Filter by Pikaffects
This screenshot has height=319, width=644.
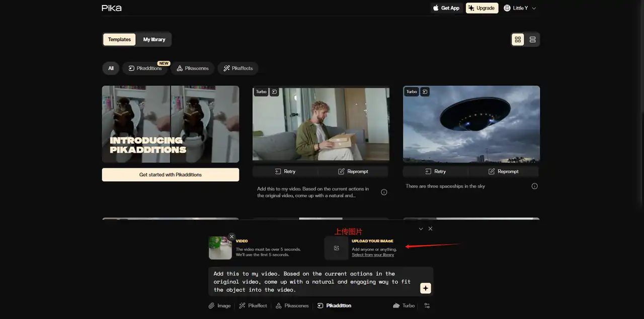(x=238, y=68)
